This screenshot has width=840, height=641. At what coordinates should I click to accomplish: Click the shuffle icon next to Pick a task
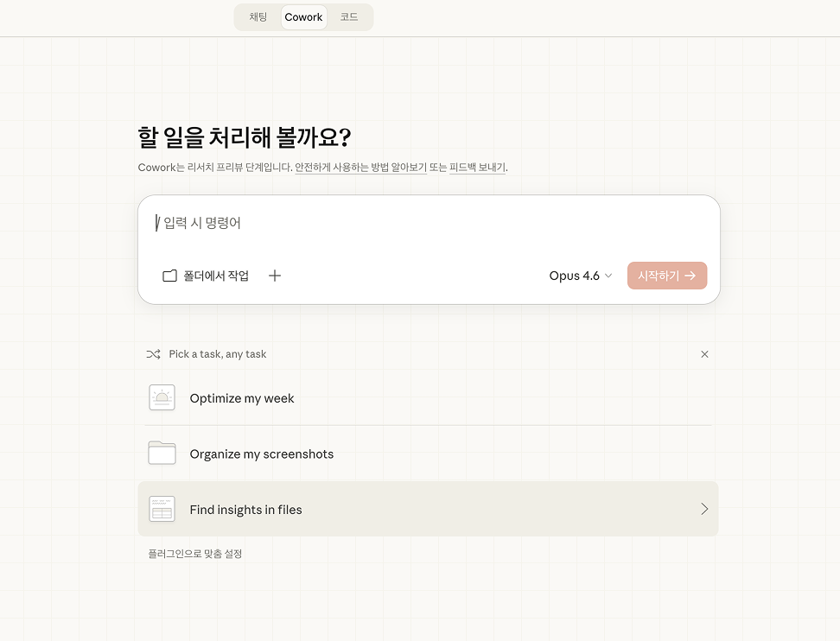pos(153,354)
